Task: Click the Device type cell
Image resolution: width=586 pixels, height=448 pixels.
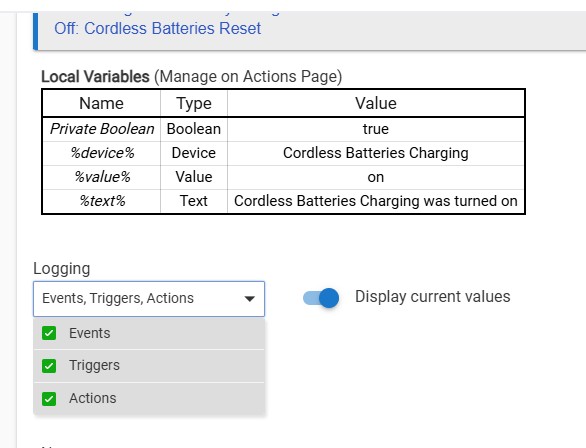Action: (x=194, y=153)
